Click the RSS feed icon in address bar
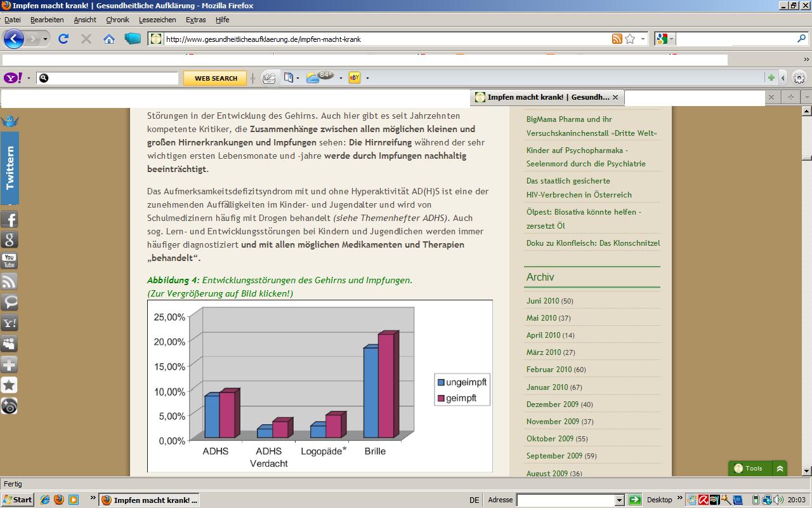812x508 pixels. click(617, 39)
